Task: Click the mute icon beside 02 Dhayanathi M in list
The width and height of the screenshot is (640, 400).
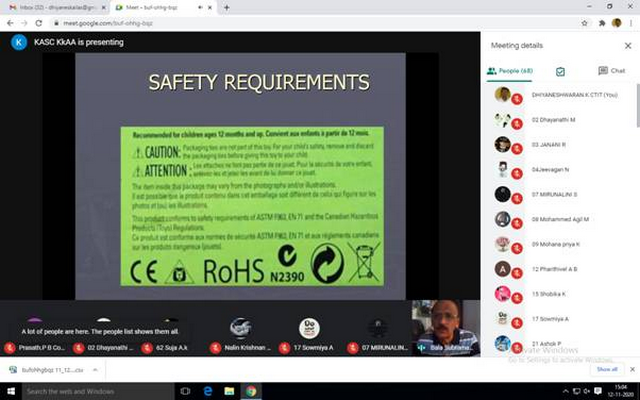Action: [x=517, y=124]
